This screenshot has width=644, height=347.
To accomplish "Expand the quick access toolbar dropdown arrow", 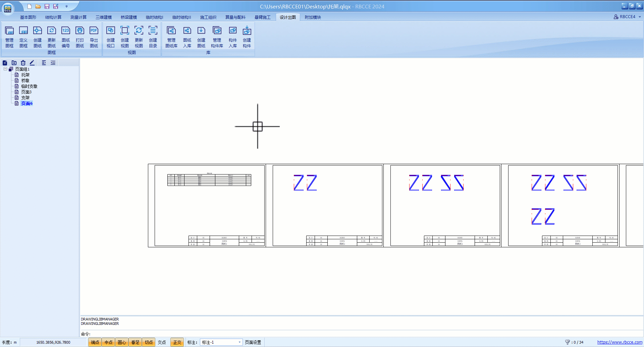I will click(66, 6).
